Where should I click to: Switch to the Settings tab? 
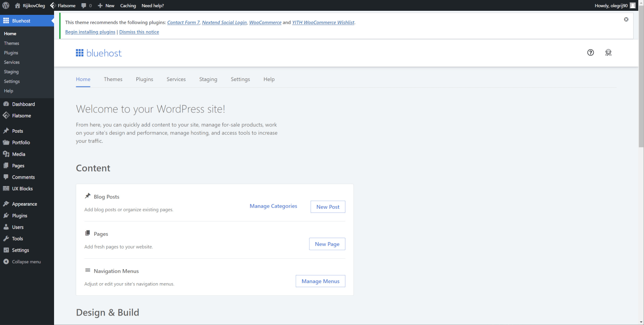coord(240,79)
